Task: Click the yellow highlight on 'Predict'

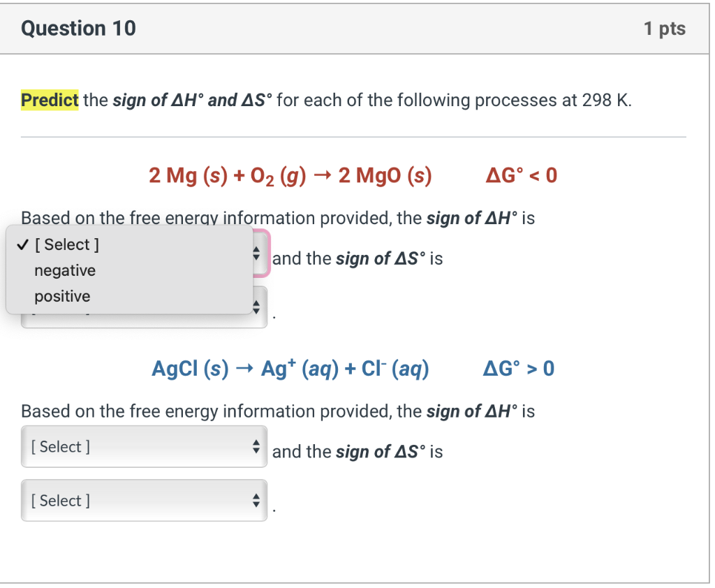Action: coord(49,100)
